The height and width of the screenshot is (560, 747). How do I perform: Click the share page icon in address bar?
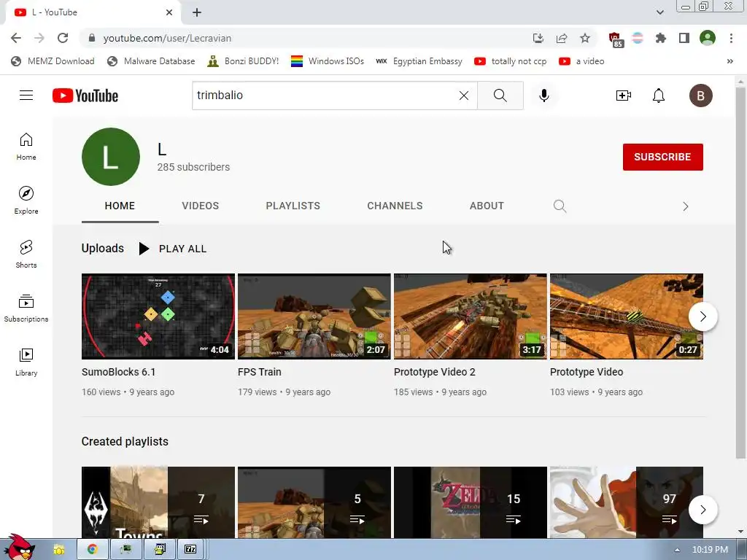[x=562, y=38]
